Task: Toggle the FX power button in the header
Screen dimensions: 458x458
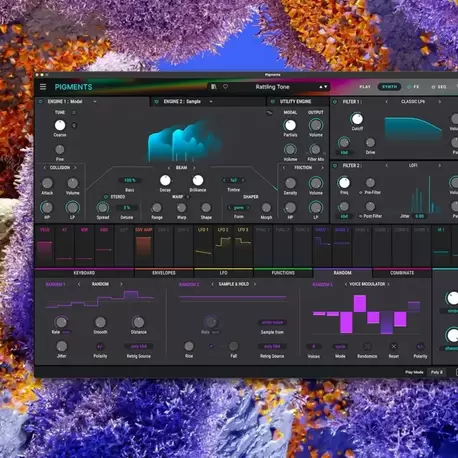Action: click(x=409, y=87)
